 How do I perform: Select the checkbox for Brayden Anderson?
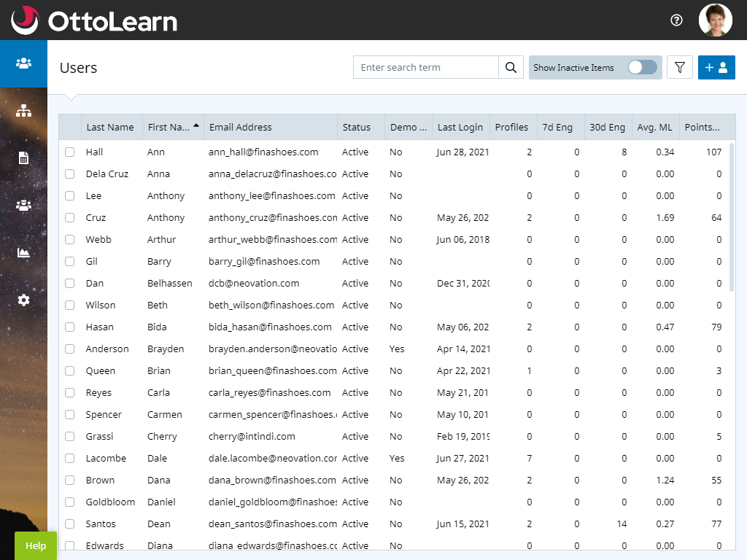[69, 349]
